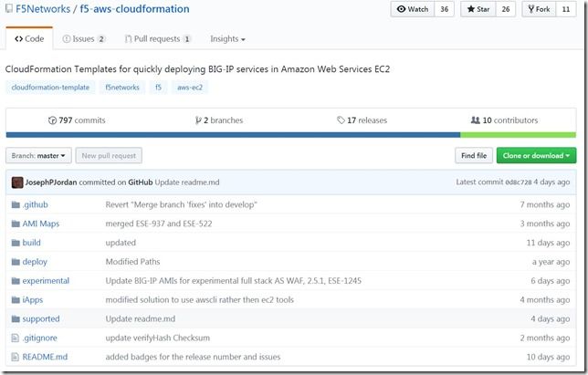Image resolution: width=588 pixels, height=375 pixels.
Task: Click the supported folder icon
Action: (15, 318)
